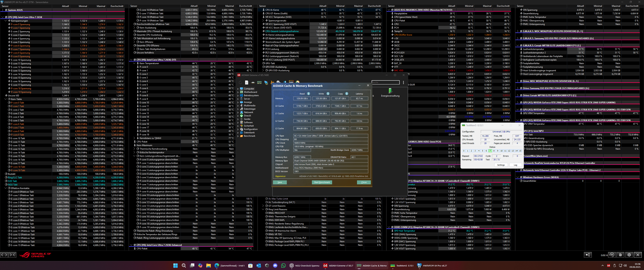Expand the Motherboard tree node
The image size is (644, 270).
238,92
